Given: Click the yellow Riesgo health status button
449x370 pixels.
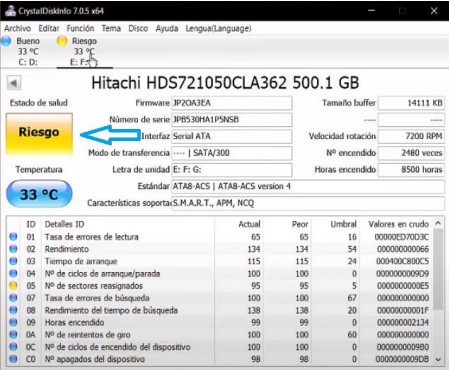Looking at the screenshot, I should point(39,134).
